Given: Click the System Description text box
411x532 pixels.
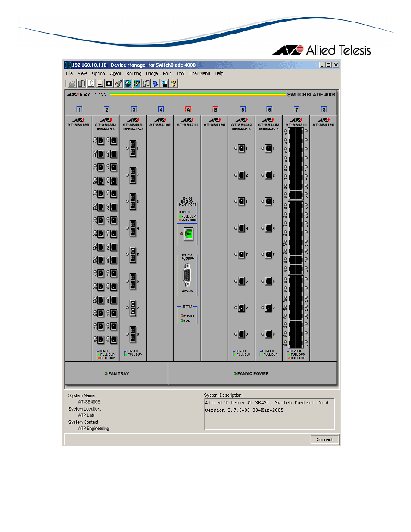Looking at the screenshot, I should pos(269,414).
